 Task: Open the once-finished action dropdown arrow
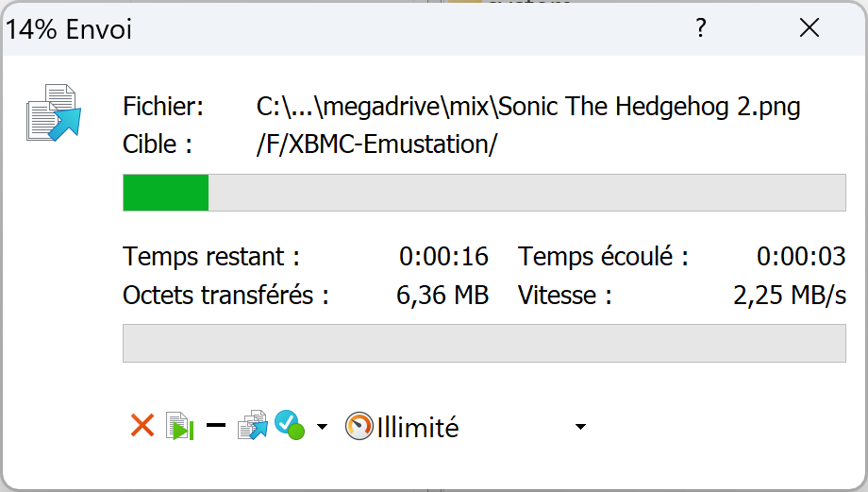tap(322, 427)
